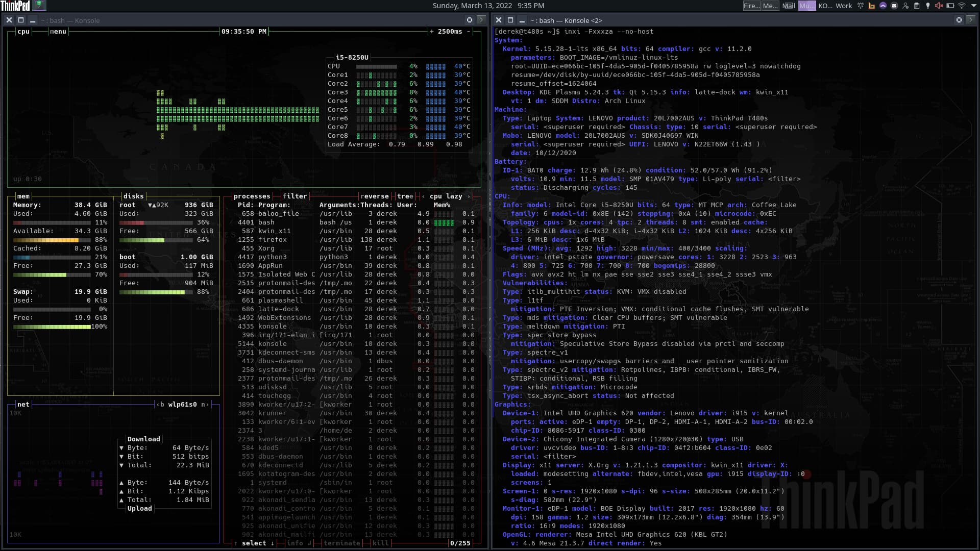Select the Xorg process row
This screenshot has width=980, height=551.
pos(352,248)
